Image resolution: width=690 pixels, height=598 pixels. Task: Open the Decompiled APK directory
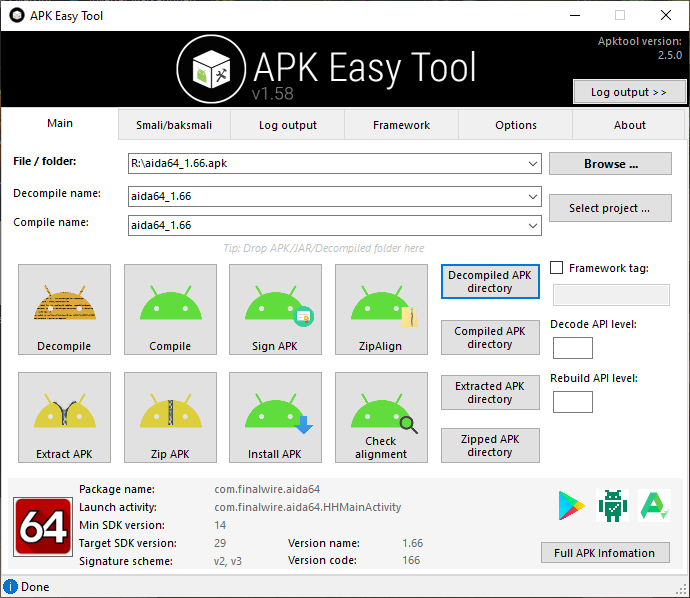pos(490,282)
